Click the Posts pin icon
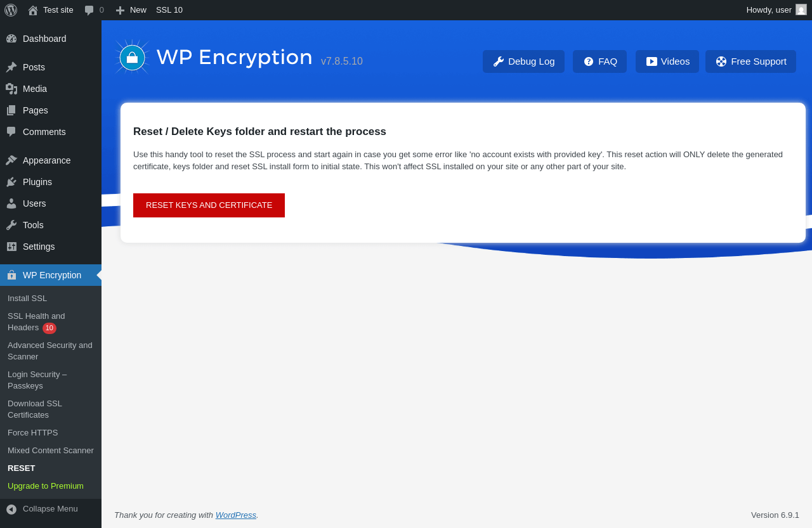812x528 pixels. pyautogui.click(x=11, y=67)
